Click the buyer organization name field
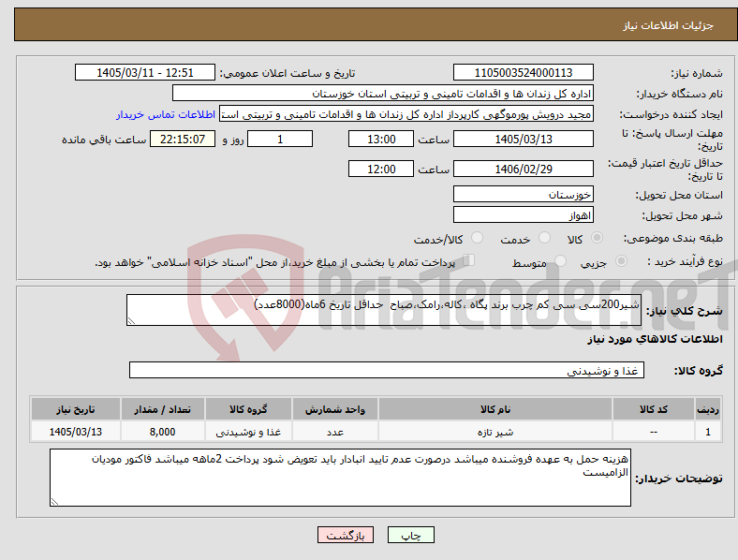The image size is (738, 560). pos(383,93)
